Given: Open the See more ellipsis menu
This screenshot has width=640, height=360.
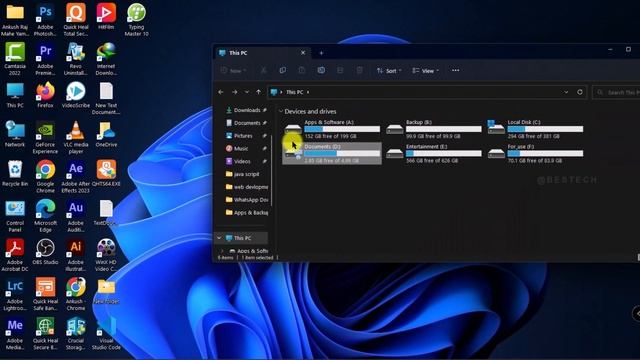Looking at the screenshot, I should pos(456,70).
